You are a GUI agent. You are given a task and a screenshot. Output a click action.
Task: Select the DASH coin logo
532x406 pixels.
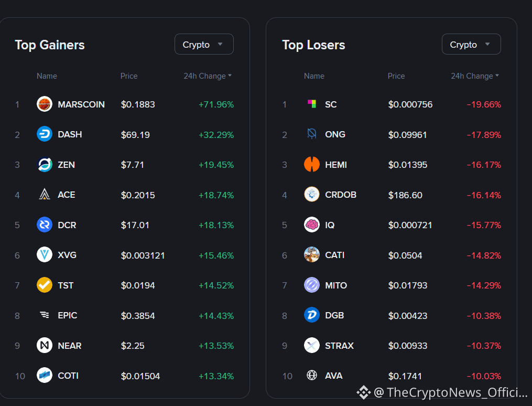click(45, 134)
